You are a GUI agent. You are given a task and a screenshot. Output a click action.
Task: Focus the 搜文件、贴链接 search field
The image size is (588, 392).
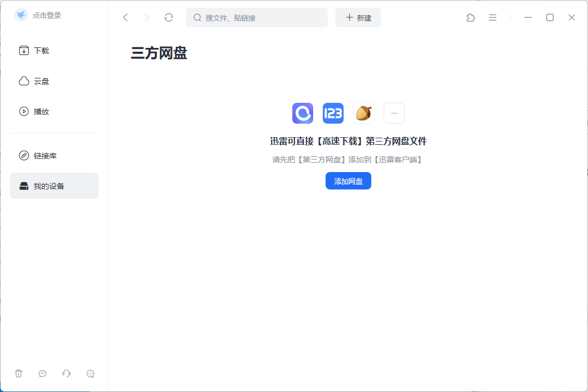coord(257,17)
